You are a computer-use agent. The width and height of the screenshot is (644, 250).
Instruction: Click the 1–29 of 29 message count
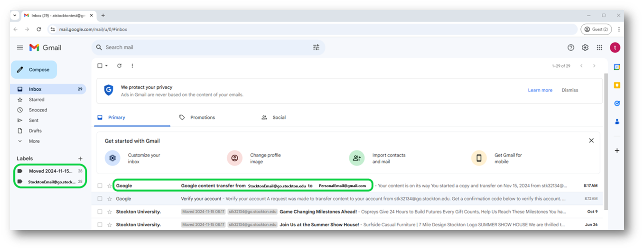coord(561,66)
